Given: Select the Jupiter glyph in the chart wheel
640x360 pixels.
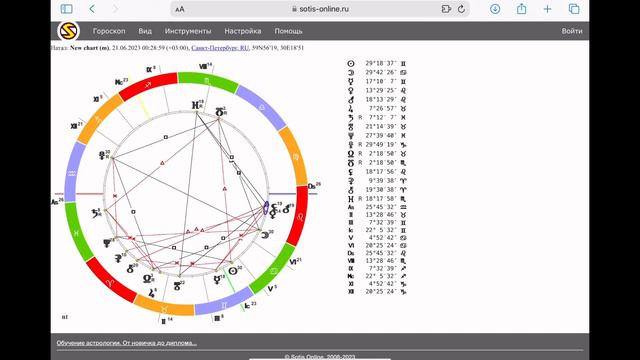Looking at the screenshot, I should [x=152, y=293].
